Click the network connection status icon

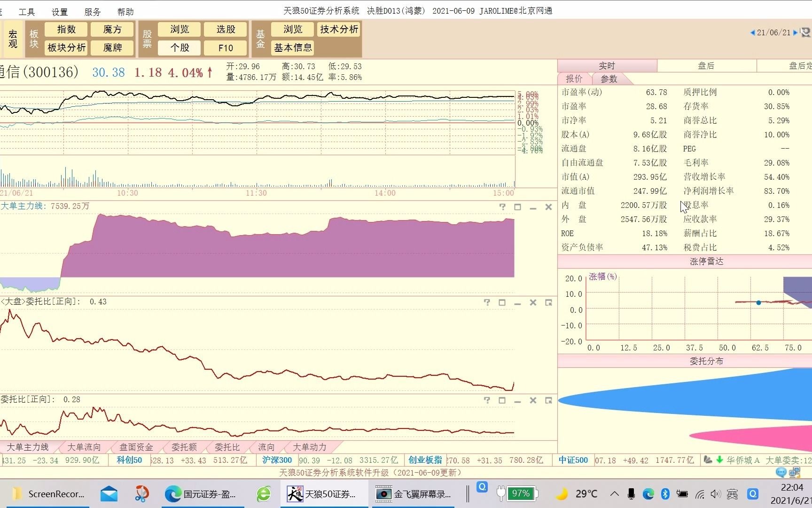(795, 472)
